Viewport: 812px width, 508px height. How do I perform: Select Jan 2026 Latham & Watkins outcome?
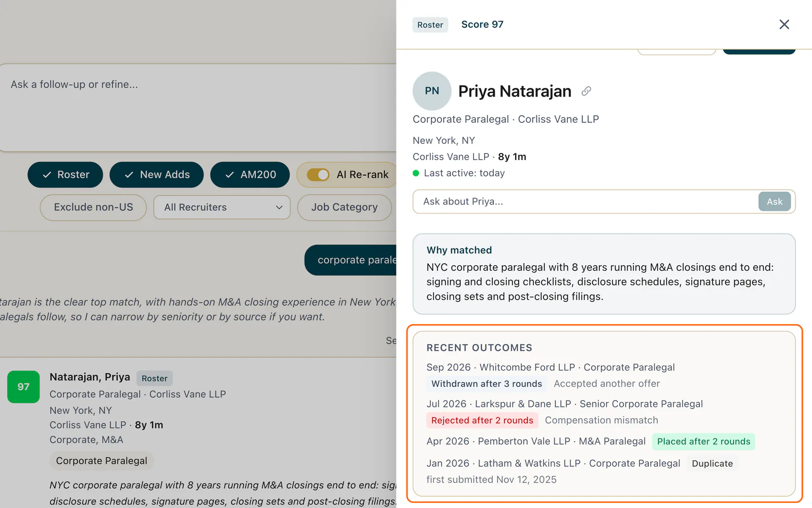(553, 463)
